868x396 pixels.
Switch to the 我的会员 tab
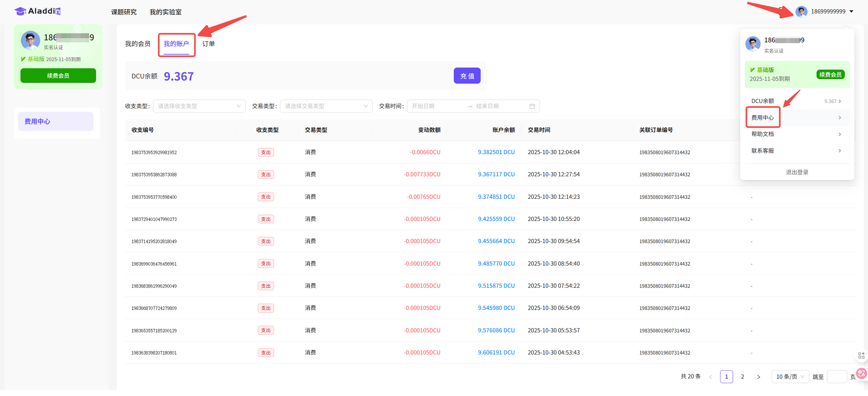[x=138, y=44]
